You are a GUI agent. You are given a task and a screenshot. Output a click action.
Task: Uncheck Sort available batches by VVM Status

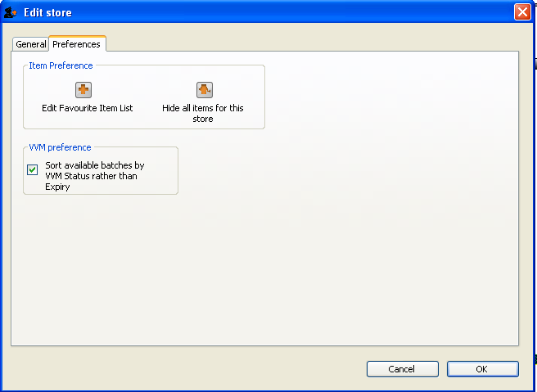tap(33, 169)
